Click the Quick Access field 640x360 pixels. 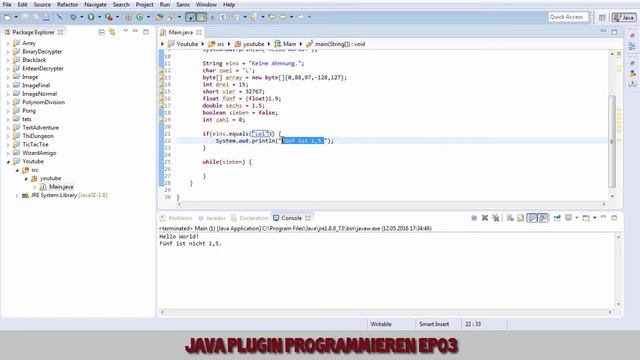click(x=568, y=17)
